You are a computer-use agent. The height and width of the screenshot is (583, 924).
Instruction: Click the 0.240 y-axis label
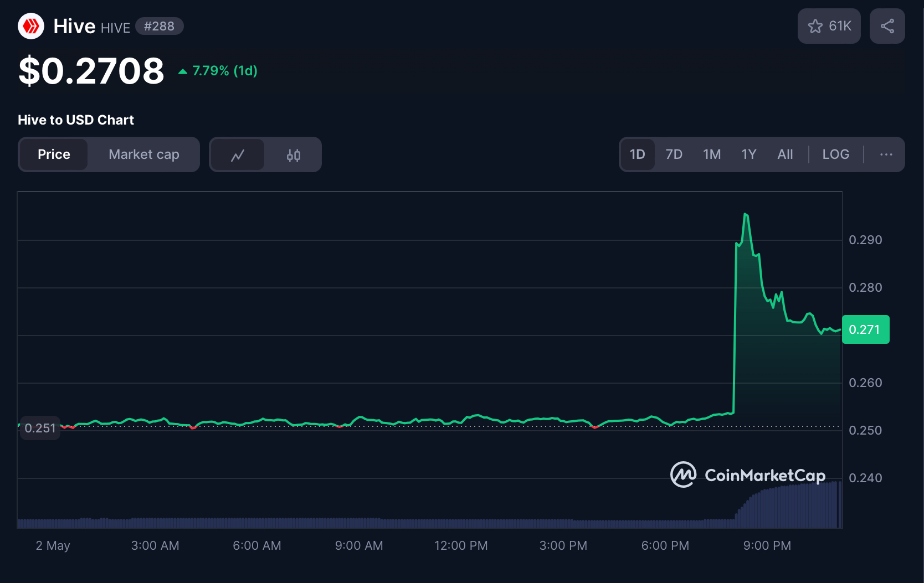pyautogui.click(x=865, y=478)
